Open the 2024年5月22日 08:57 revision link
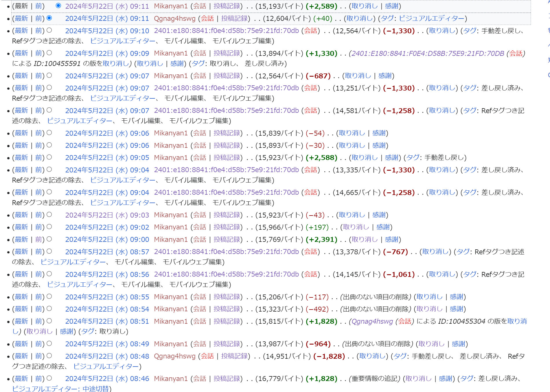This screenshot has width=550, height=392. (x=107, y=252)
